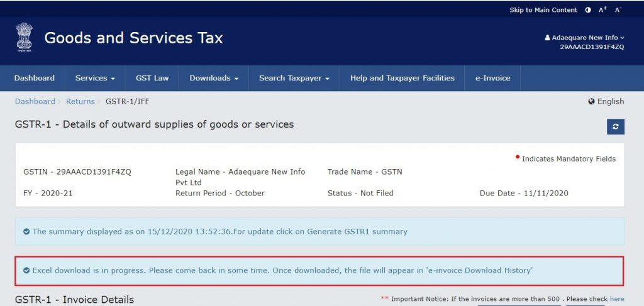Open the Search Taxpayer dropdown
Image resolution: width=644 pixels, height=306 pixels.
(x=294, y=79)
